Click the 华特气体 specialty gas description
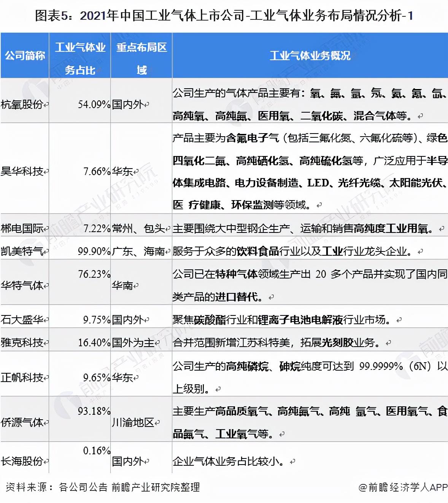 coord(310,285)
